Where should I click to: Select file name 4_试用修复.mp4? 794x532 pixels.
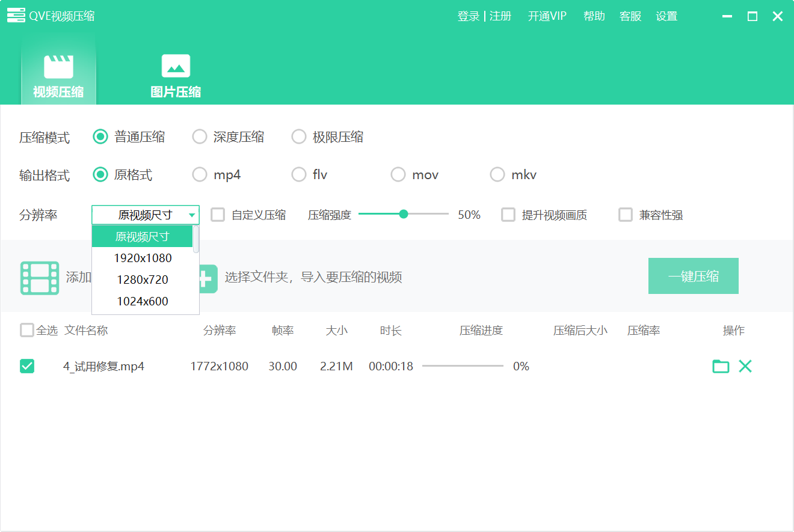(x=103, y=366)
